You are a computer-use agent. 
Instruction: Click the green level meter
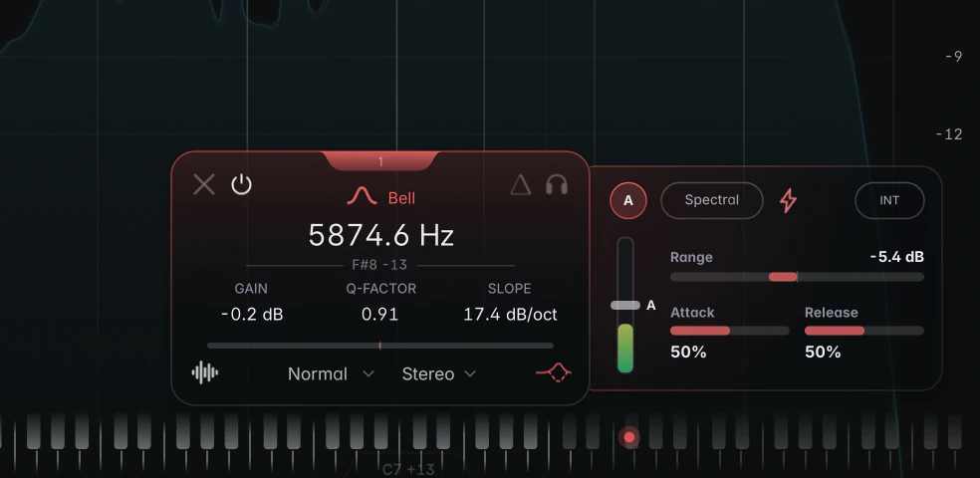point(625,348)
